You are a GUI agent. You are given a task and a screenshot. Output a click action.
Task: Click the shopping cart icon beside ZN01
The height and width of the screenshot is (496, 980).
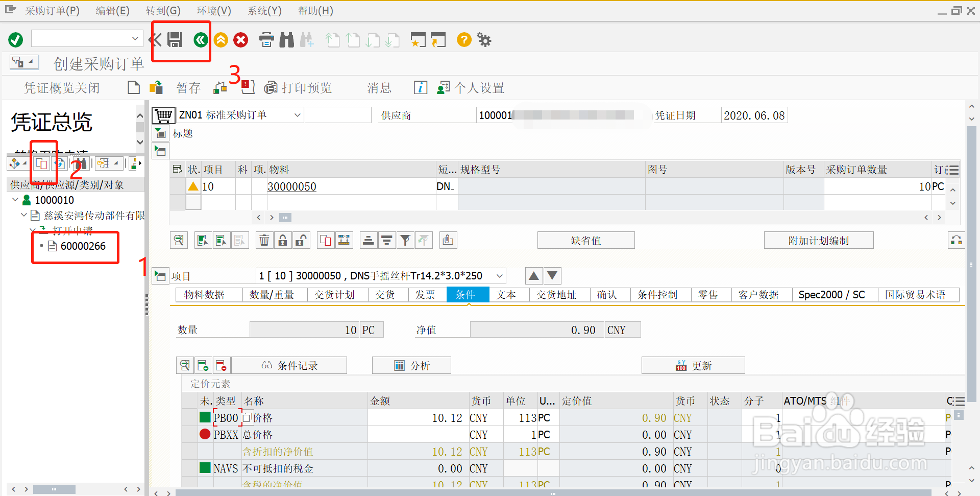pos(163,115)
